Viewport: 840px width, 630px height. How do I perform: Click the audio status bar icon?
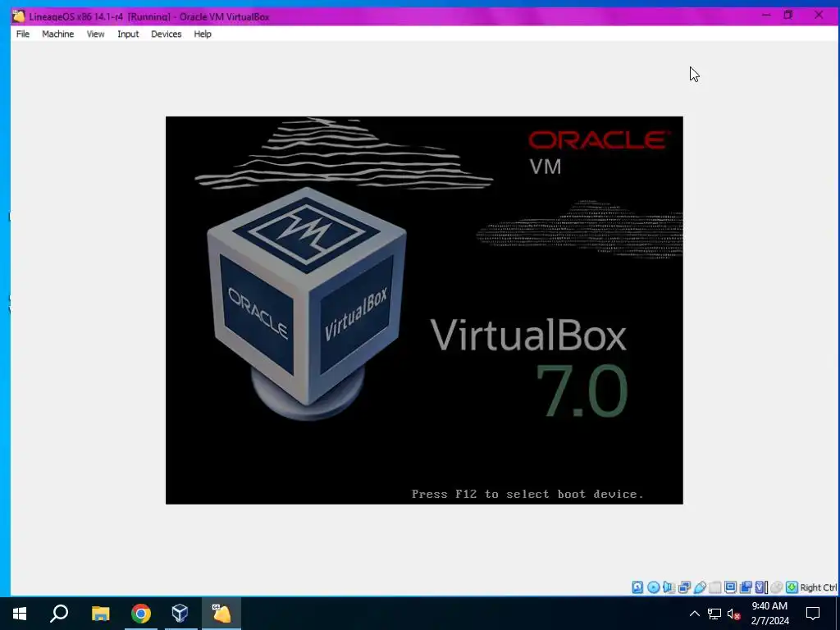[668, 587]
